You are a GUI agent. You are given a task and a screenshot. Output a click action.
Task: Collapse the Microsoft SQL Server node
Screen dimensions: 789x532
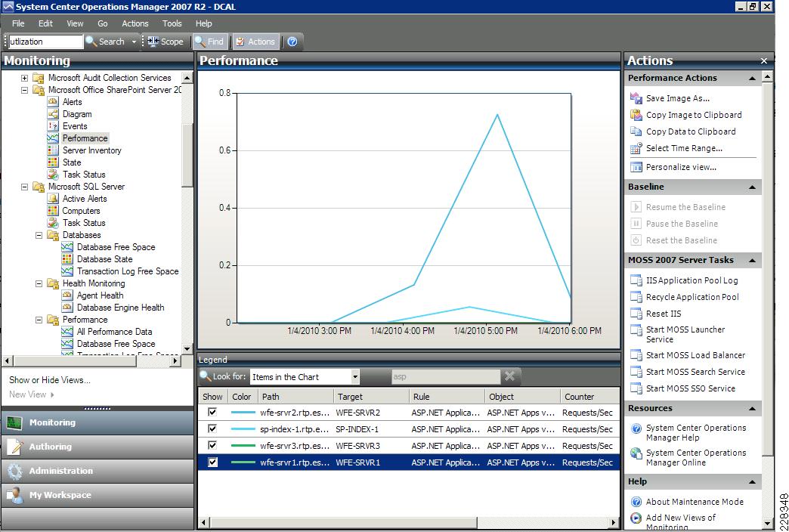click(x=24, y=187)
